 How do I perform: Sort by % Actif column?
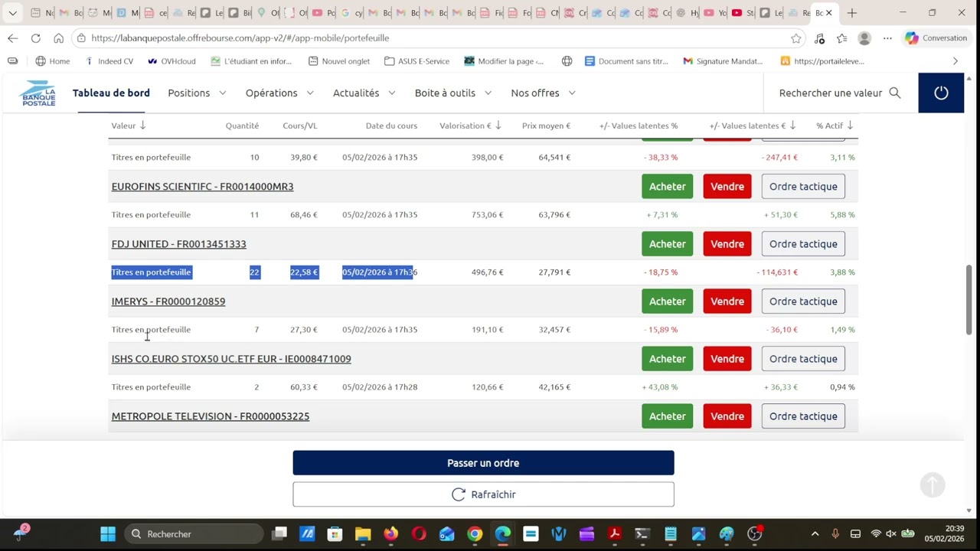835,126
